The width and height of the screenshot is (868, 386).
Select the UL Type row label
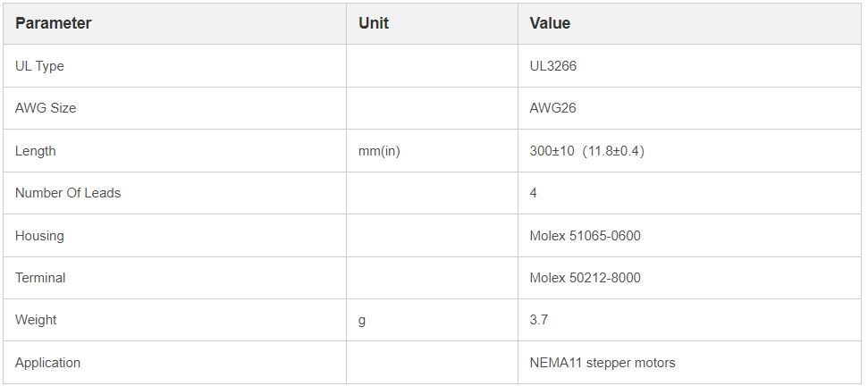pyautogui.click(x=39, y=66)
